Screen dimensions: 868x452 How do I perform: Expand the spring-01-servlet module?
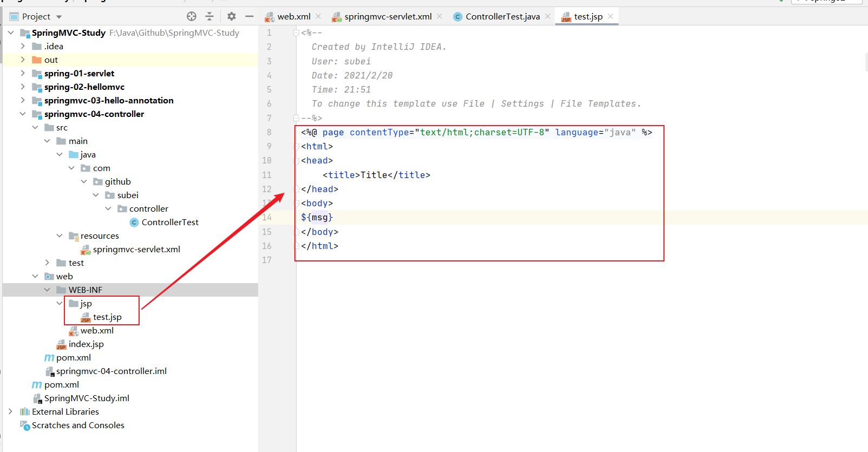click(x=23, y=73)
